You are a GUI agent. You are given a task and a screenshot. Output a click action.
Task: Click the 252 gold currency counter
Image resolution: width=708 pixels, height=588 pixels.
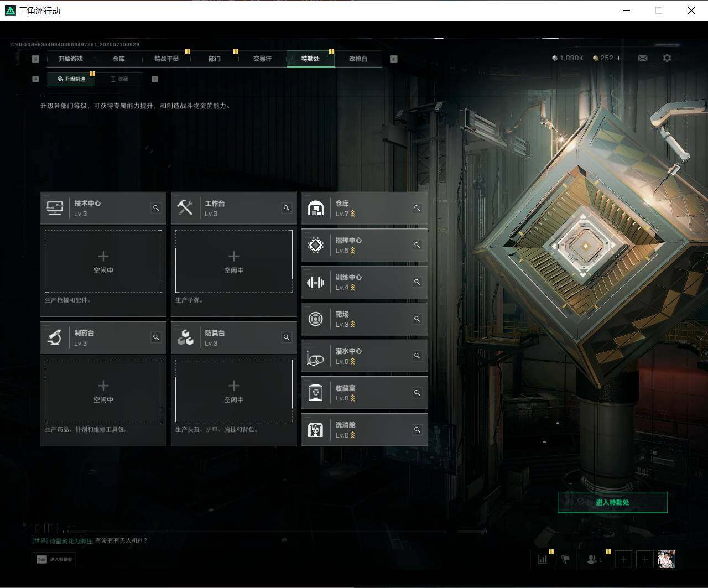point(603,58)
